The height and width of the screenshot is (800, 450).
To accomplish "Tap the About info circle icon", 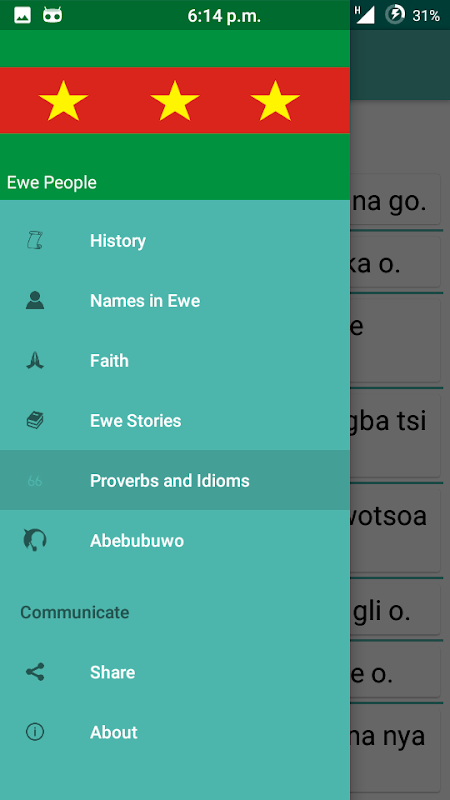I will 35,732.
